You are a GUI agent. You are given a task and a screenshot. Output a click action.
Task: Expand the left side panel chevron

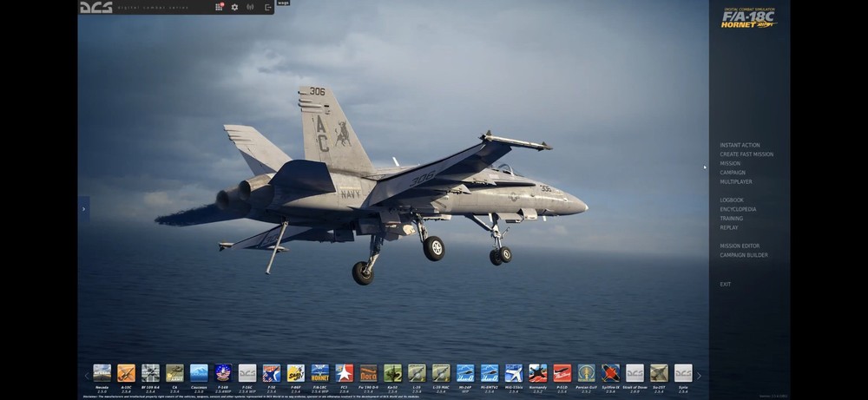click(x=83, y=209)
